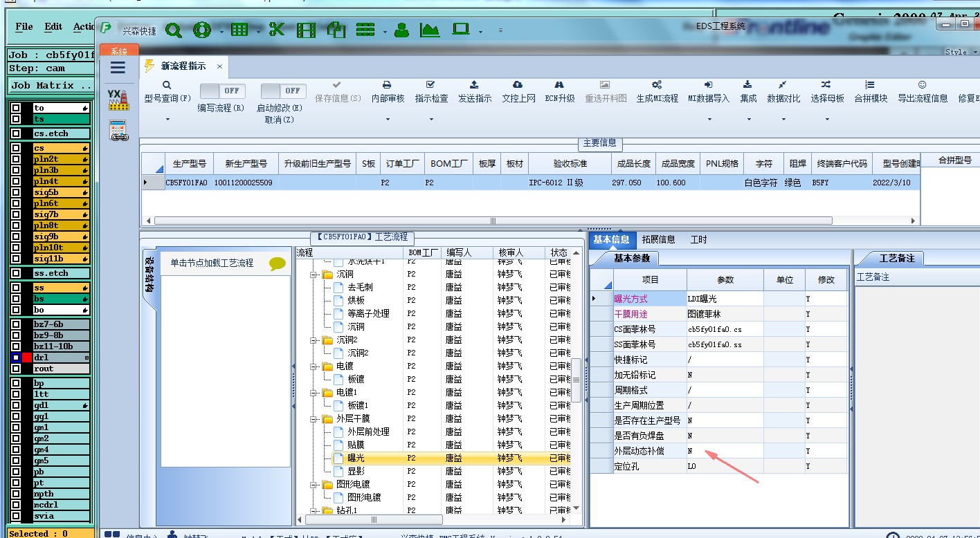The image size is (980, 538).
Task: Open the File menu in Genesis window
Action: [x=24, y=27]
